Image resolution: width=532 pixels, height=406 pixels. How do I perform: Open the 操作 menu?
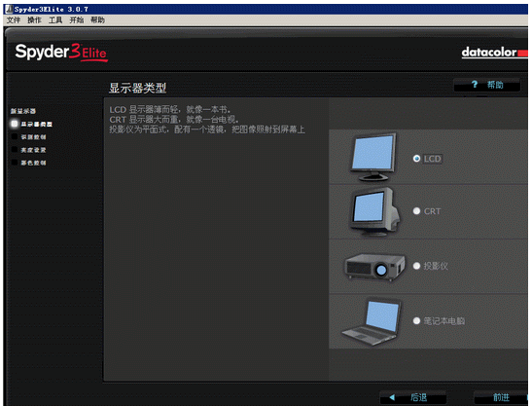click(x=34, y=20)
